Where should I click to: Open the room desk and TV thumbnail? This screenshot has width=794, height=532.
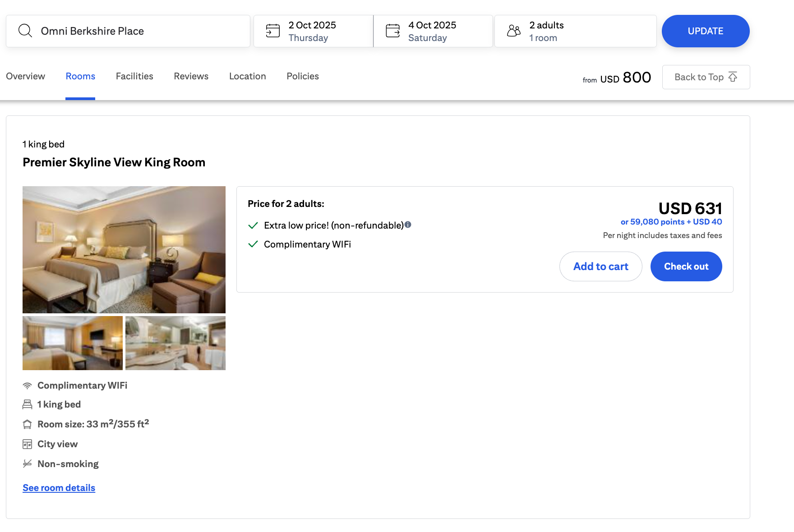coord(73,343)
